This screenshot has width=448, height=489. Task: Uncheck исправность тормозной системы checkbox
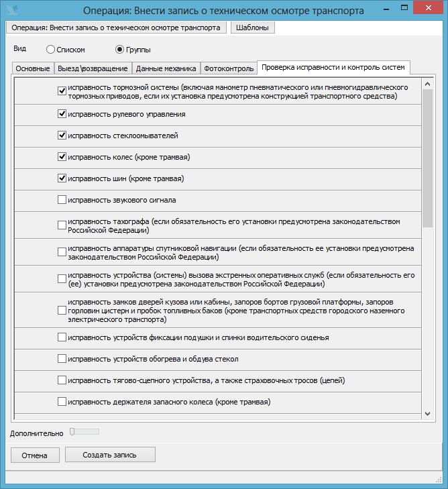(x=62, y=91)
